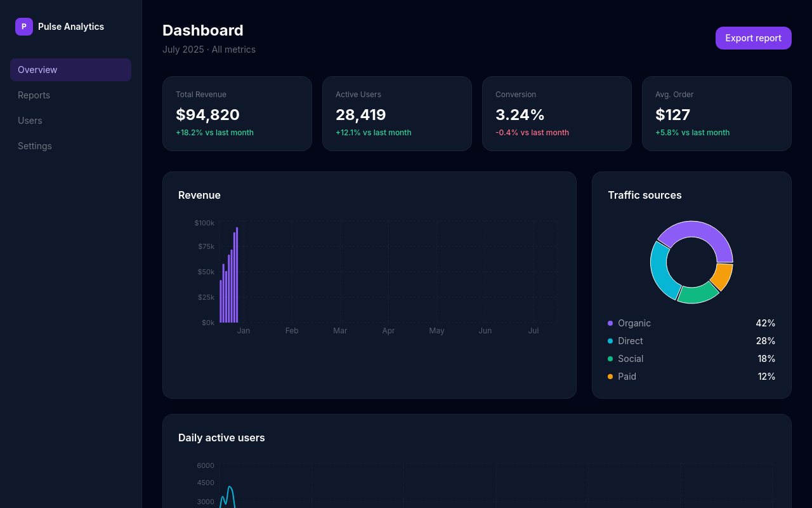Screen dimensions: 812x508
Task: Click the purple Organic legend dot
Action: tap(610, 323)
